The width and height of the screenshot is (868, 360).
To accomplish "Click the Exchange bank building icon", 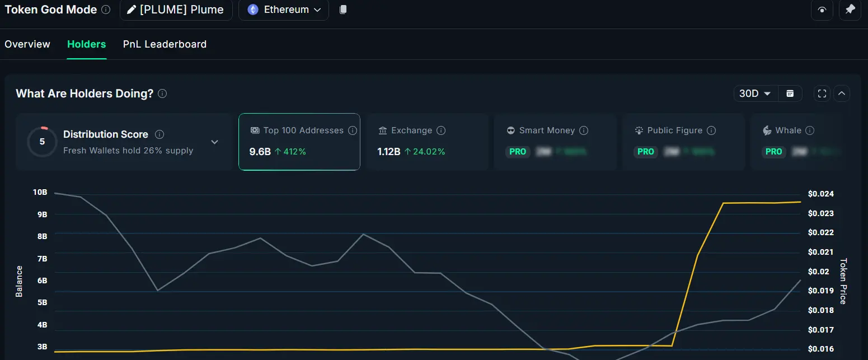I will [383, 130].
